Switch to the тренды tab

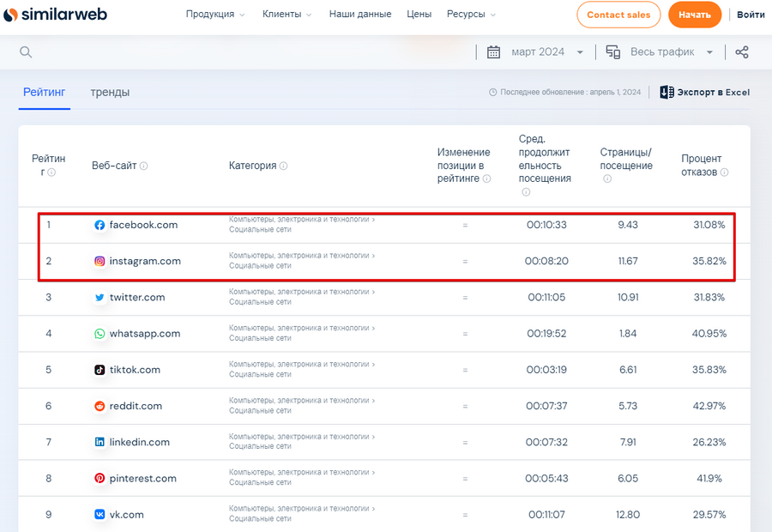110,92
